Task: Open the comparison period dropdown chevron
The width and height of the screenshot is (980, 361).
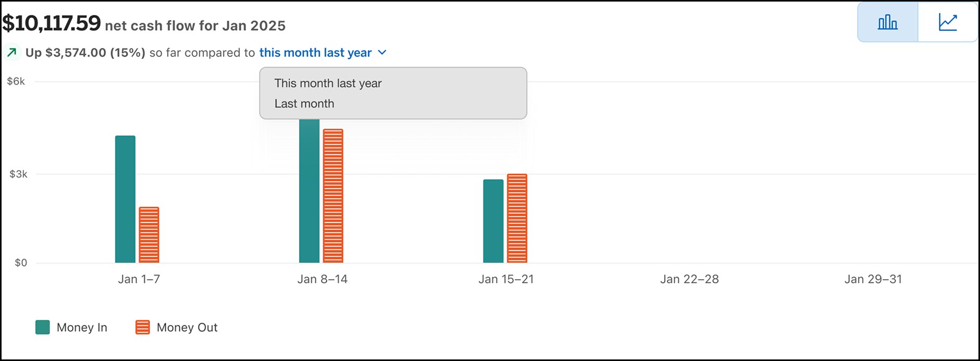Action: click(x=382, y=53)
